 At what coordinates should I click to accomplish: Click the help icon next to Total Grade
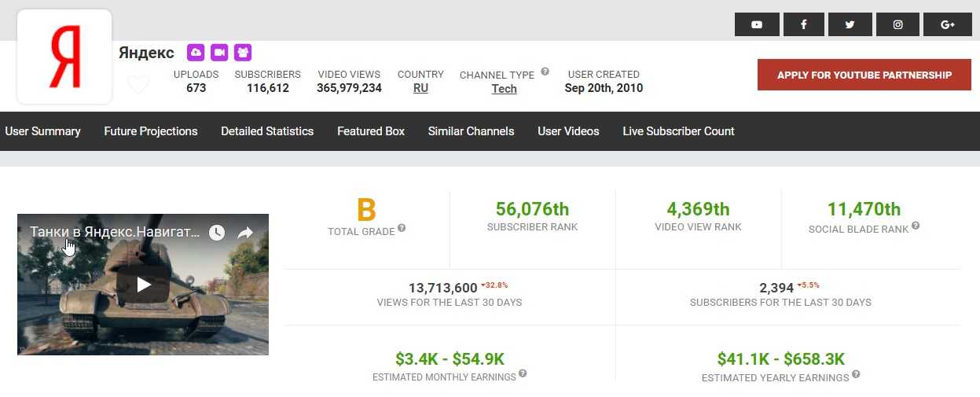(402, 228)
